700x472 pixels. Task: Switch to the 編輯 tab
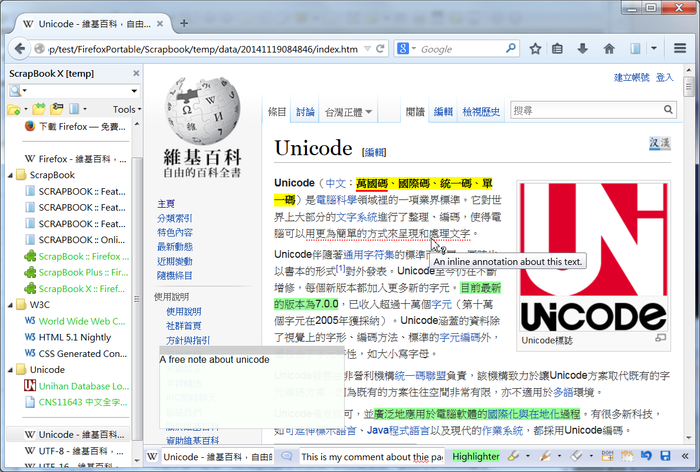[443, 112]
